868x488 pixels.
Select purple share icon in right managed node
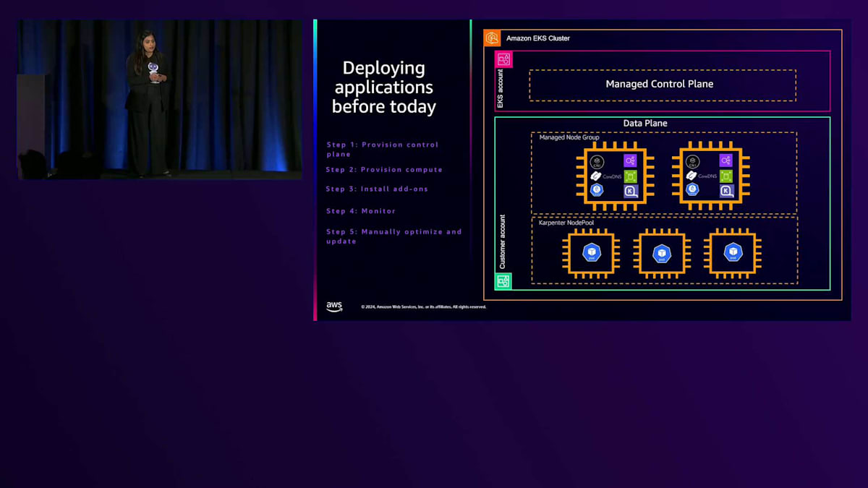(x=726, y=160)
